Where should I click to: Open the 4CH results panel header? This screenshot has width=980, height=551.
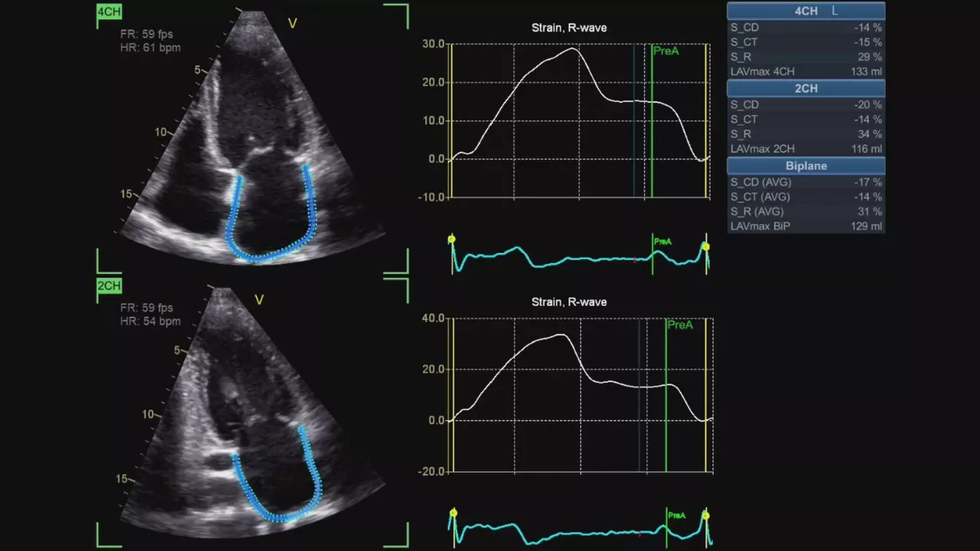pos(805,11)
